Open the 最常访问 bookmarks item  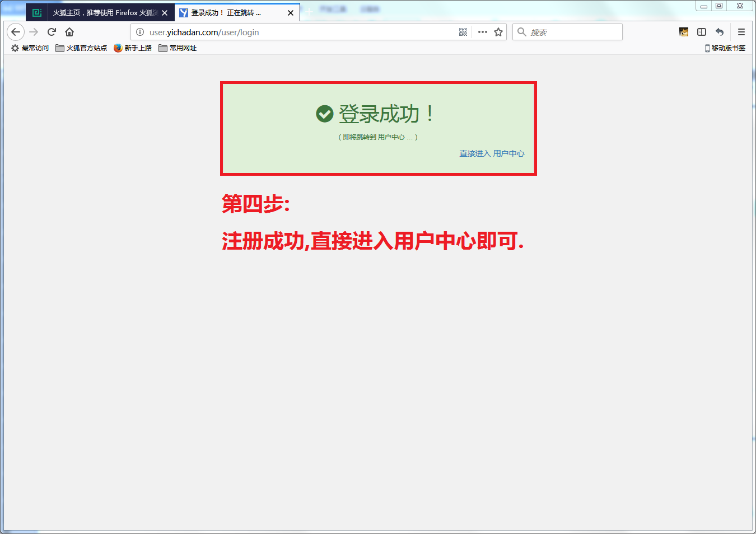tap(30, 48)
